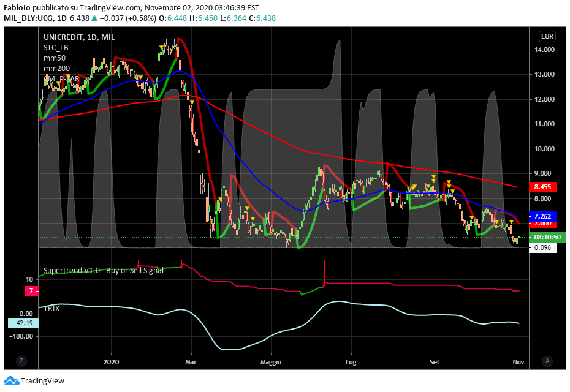Click the Lug time axis label
The width and height of the screenshot is (570, 392).
[351, 362]
